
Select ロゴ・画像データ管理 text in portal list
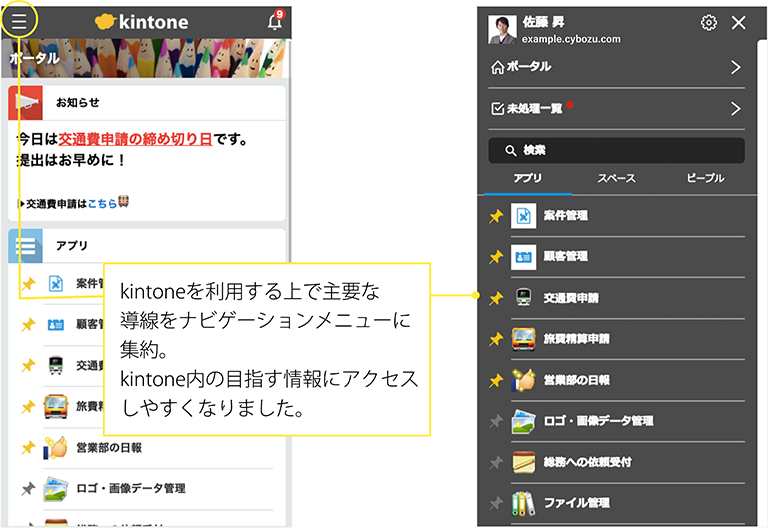pos(131,488)
